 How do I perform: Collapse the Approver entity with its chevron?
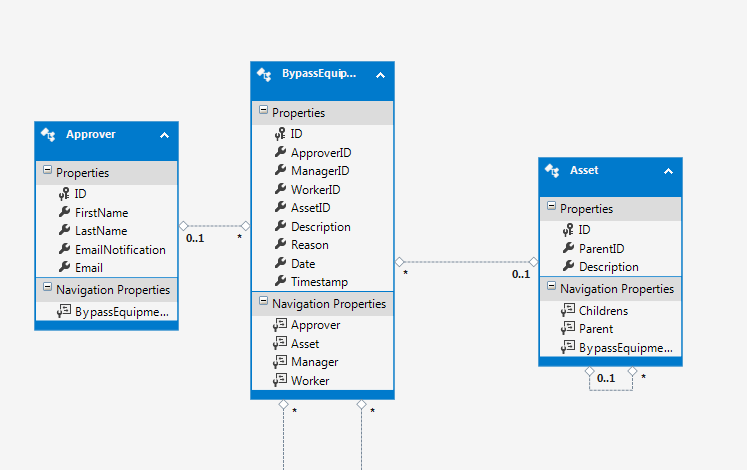pos(164,135)
